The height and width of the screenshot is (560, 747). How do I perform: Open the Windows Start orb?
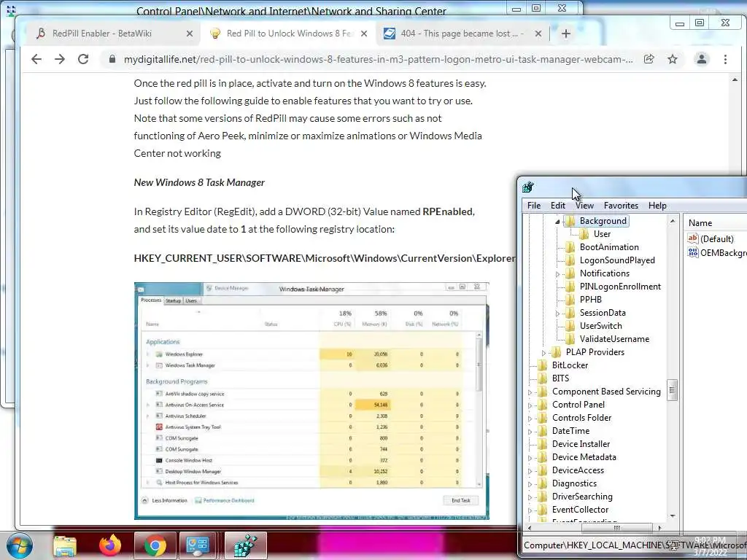pos(19,545)
